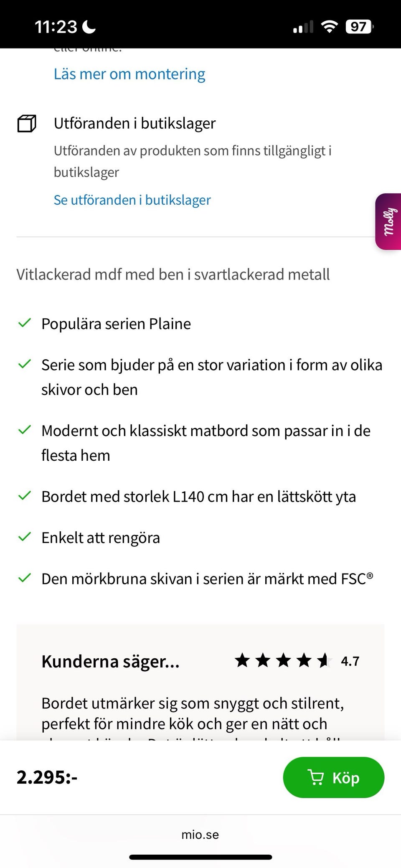Image resolution: width=401 pixels, height=868 pixels.
Task: Tap the customer review summary text
Action: [x=192, y=713]
